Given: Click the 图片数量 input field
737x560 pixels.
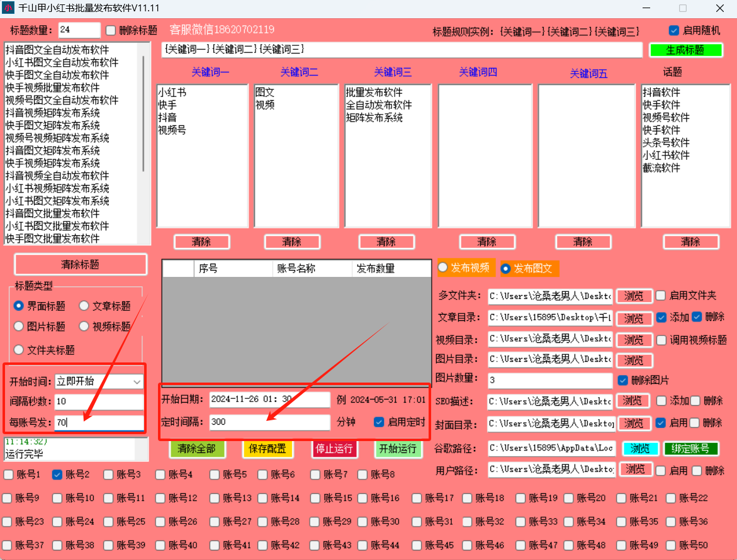Looking at the screenshot, I should point(550,380).
